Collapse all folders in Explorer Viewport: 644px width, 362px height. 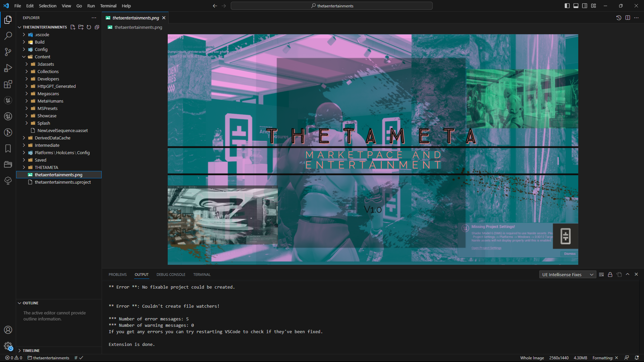point(97,27)
